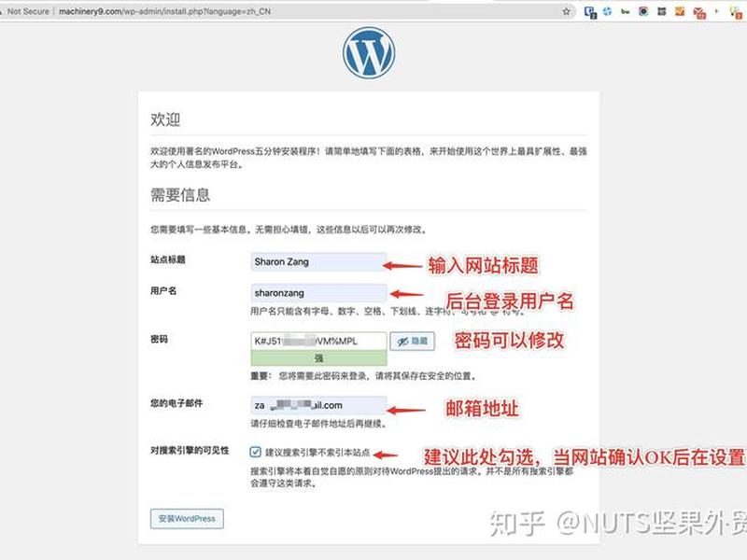Click the 安装WordPress install button
747x560 pixels.
point(187,519)
